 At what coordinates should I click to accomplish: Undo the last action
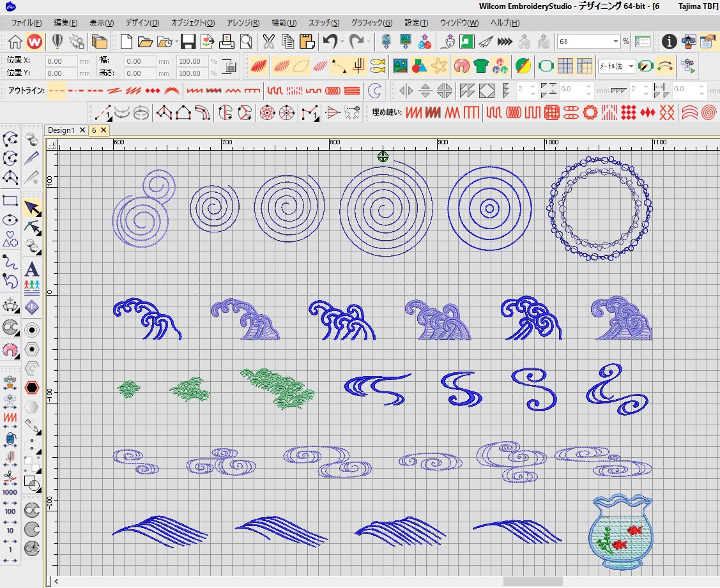(330, 41)
